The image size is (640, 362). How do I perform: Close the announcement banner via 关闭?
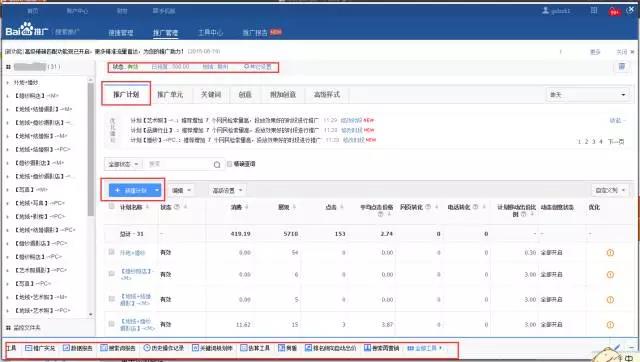coord(625,52)
